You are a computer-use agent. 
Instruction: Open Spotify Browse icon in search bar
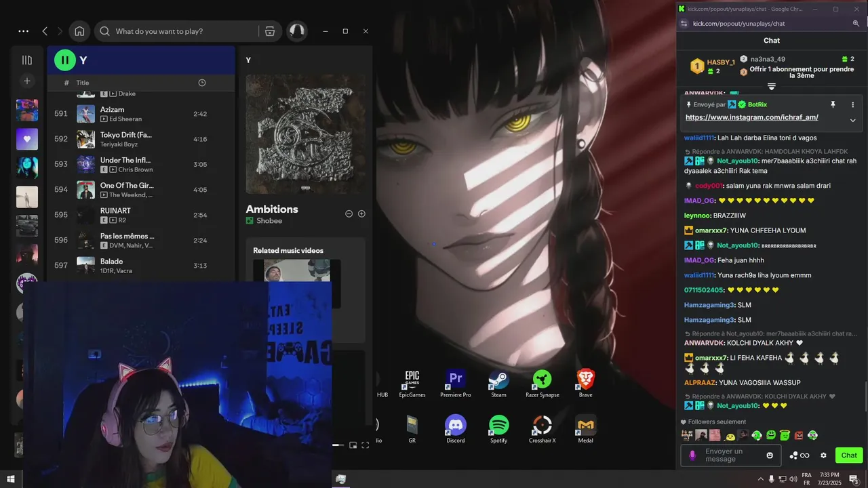pyautogui.click(x=270, y=31)
